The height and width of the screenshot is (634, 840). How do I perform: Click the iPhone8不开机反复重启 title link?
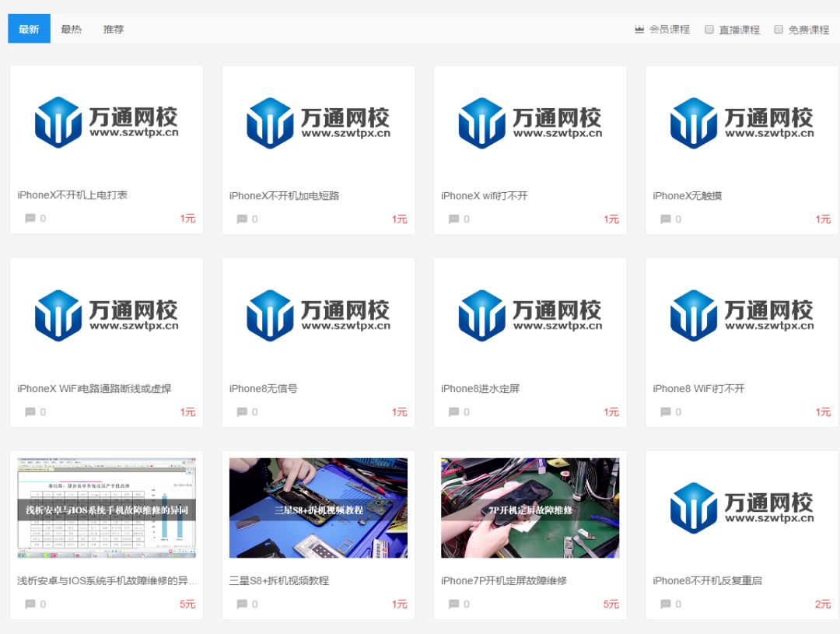[707, 580]
